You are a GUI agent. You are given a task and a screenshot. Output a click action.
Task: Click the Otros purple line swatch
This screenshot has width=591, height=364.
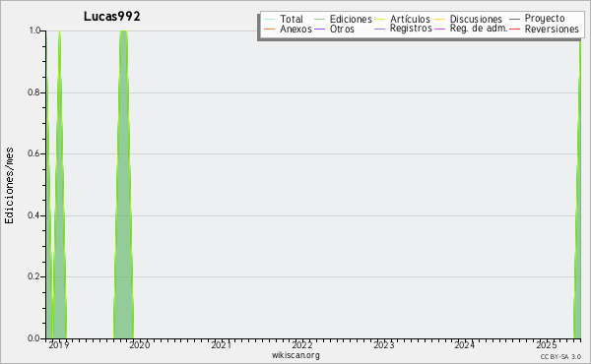319,29
